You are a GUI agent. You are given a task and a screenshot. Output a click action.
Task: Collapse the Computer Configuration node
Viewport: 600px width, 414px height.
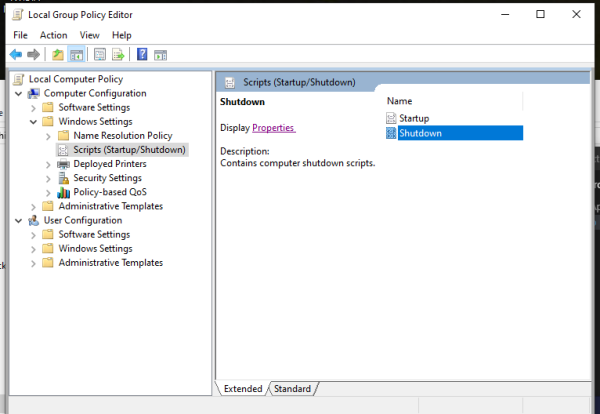(19, 94)
